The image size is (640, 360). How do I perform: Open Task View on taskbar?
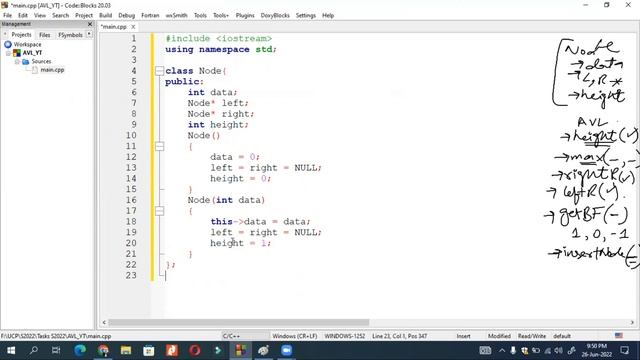click(x=56, y=350)
